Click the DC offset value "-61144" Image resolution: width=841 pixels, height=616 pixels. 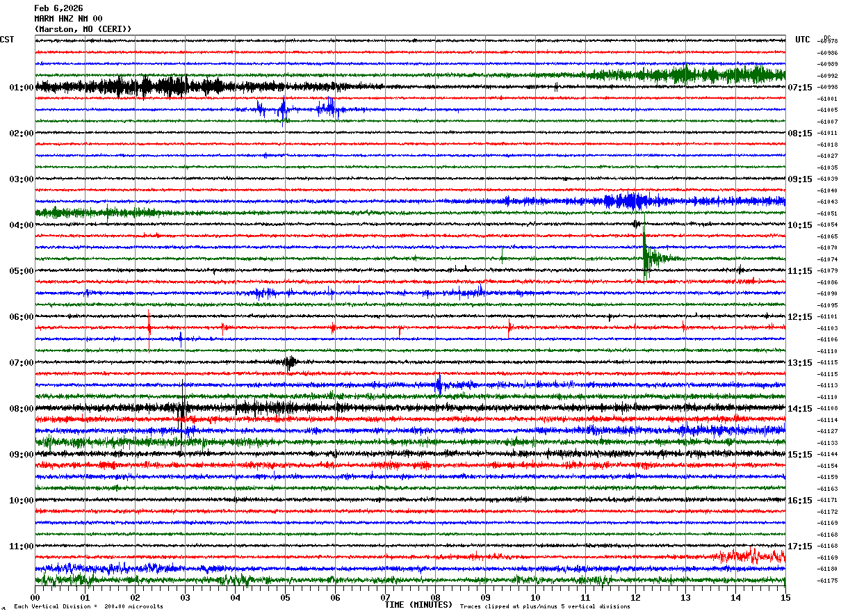(828, 454)
